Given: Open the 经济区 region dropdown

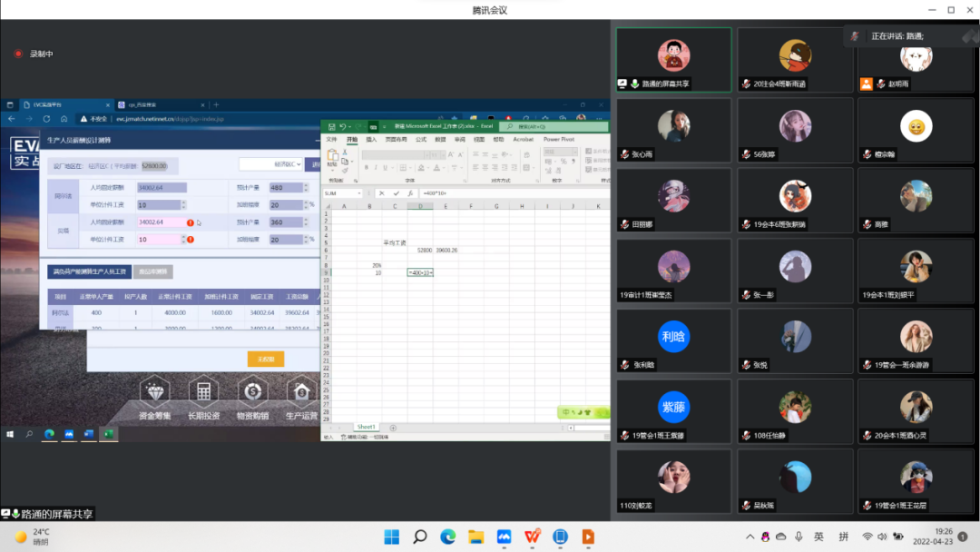Looking at the screenshot, I should [x=271, y=164].
